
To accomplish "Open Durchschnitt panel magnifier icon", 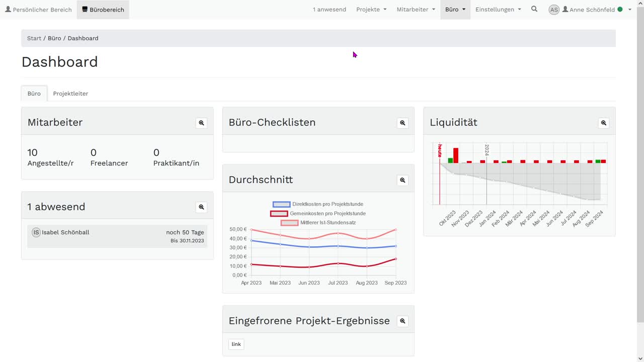I will [x=403, y=180].
